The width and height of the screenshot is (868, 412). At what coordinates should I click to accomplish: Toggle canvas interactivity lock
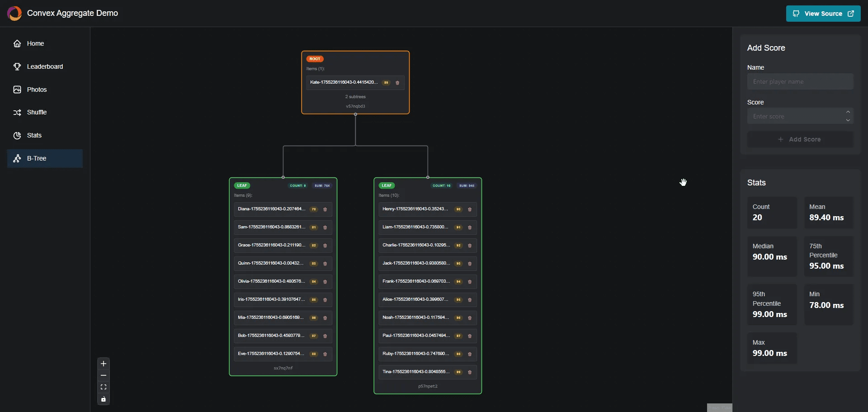pos(104,399)
